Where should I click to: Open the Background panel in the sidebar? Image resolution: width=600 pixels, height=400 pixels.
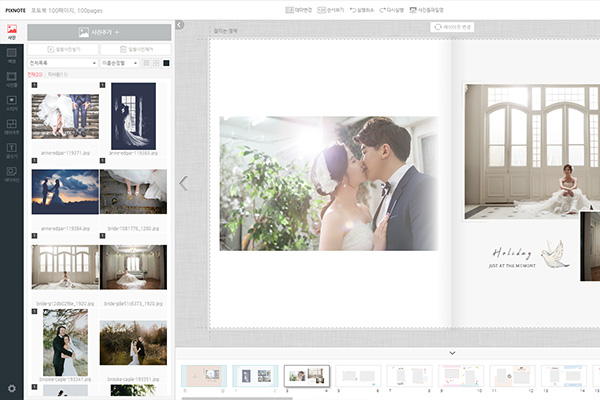(12, 56)
